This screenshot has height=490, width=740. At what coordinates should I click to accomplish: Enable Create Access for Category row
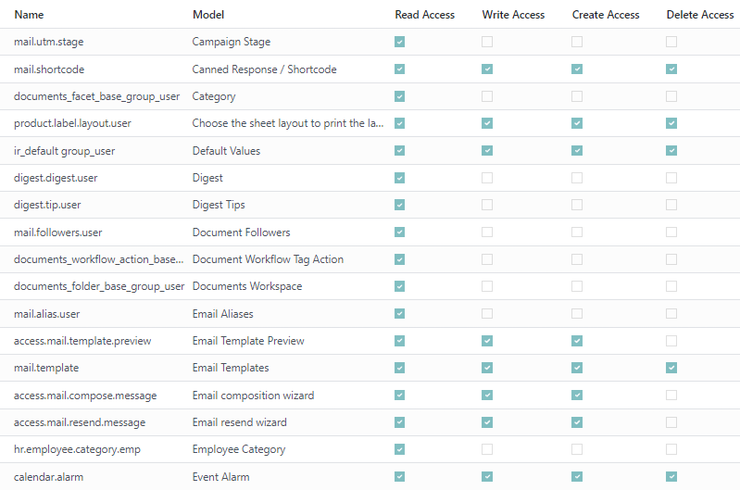tap(577, 96)
